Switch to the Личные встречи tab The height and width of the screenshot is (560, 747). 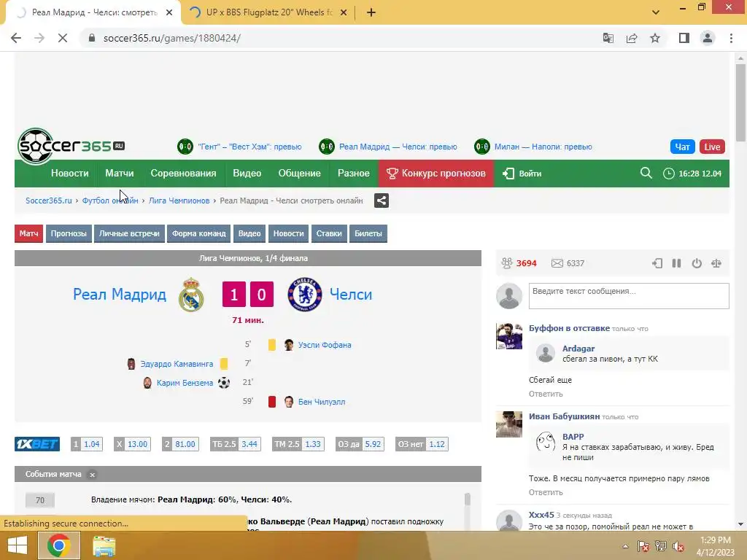(x=129, y=233)
